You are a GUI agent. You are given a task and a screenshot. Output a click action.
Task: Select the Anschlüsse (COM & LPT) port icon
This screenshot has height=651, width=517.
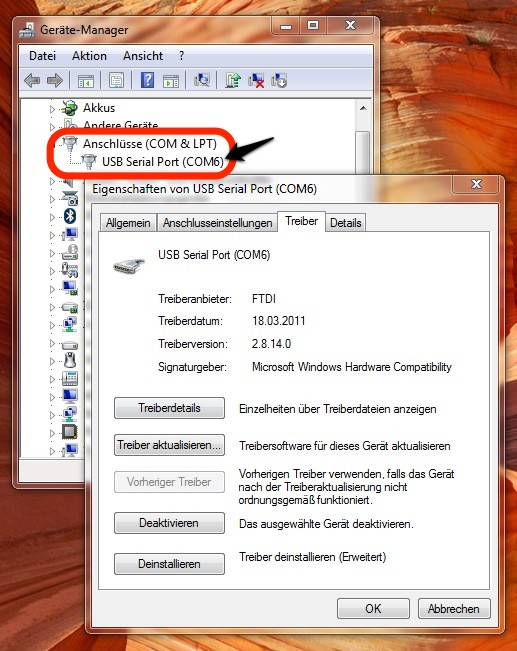click(70, 144)
